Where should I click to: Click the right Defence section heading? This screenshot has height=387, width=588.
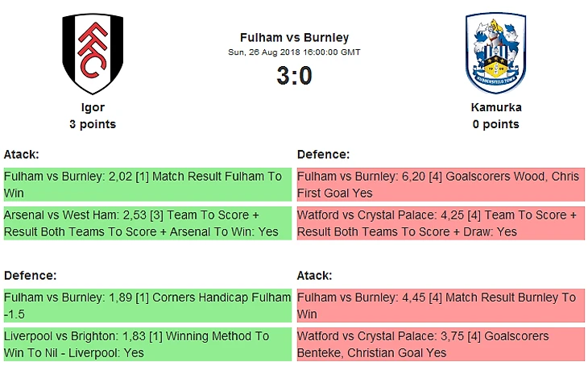(x=324, y=154)
